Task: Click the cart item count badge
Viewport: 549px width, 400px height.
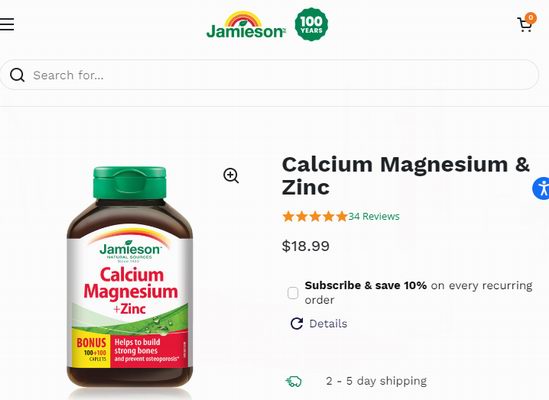Action: (x=530, y=18)
